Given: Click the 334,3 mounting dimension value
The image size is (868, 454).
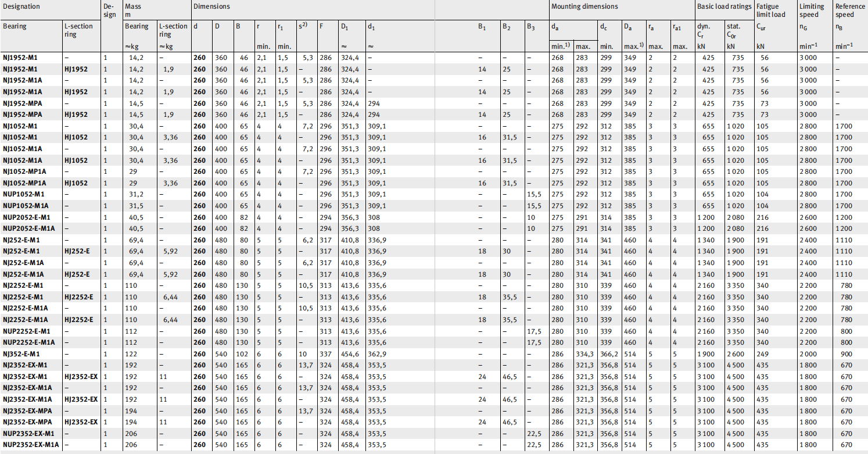Looking at the screenshot, I should coord(584,354).
